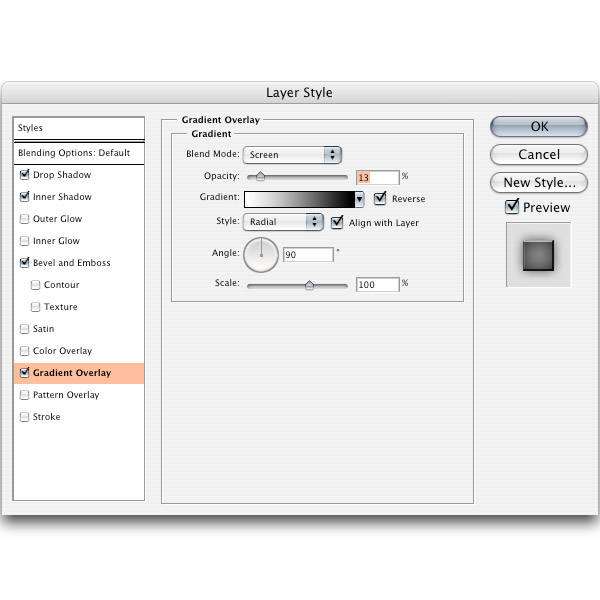Viewport: 600px width, 600px height.
Task: Click the Angle value field
Action: (x=308, y=254)
